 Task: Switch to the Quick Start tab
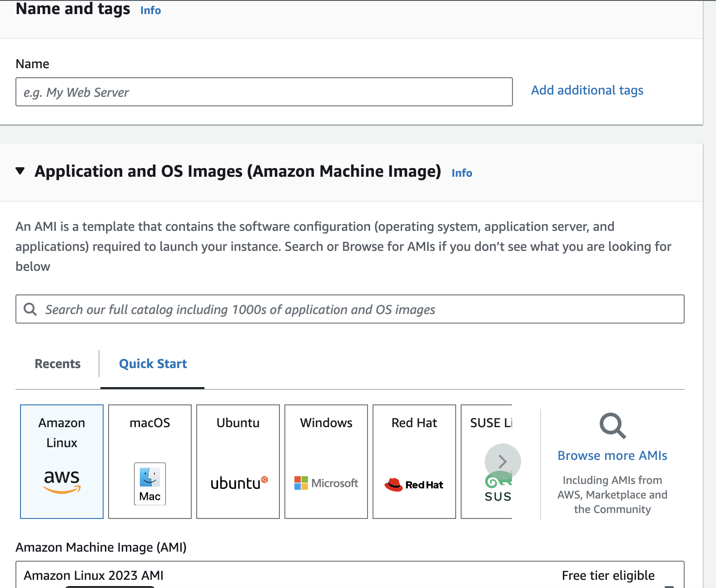[153, 364]
